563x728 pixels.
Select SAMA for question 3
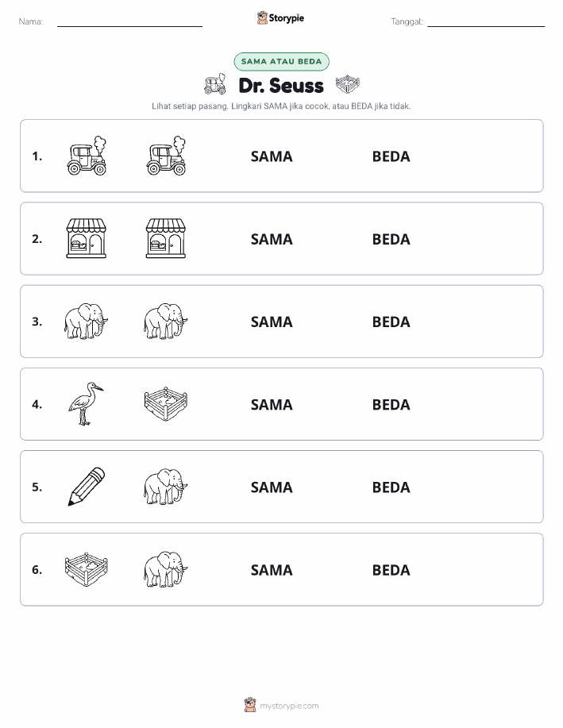point(272,322)
